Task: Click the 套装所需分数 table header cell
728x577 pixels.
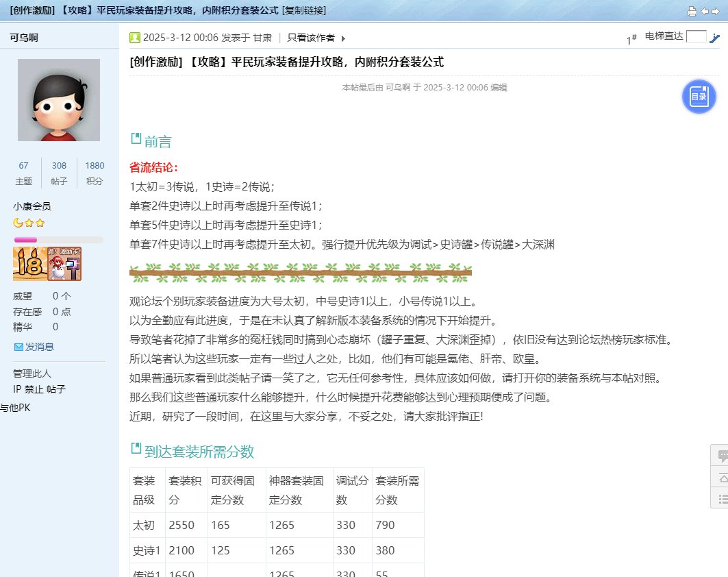Action: [398, 490]
